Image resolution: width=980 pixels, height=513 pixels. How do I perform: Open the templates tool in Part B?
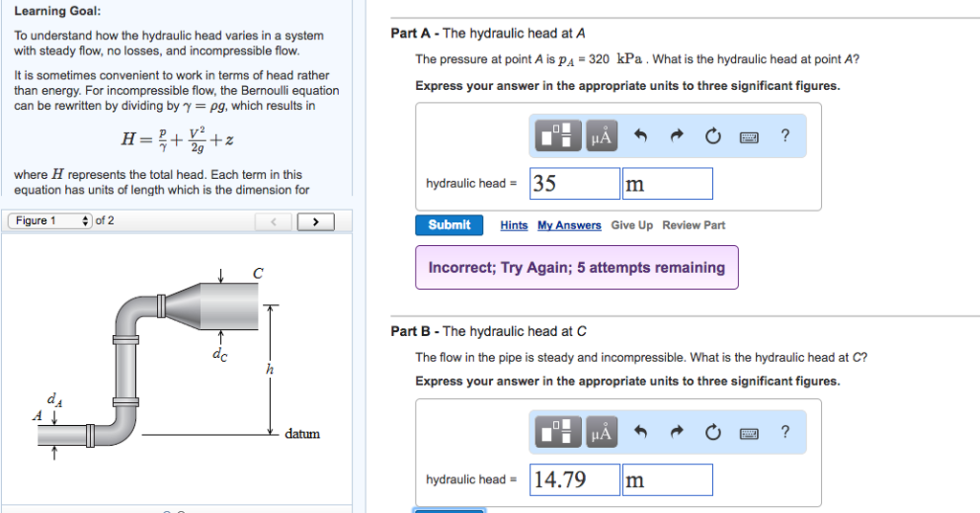click(x=561, y=433)
